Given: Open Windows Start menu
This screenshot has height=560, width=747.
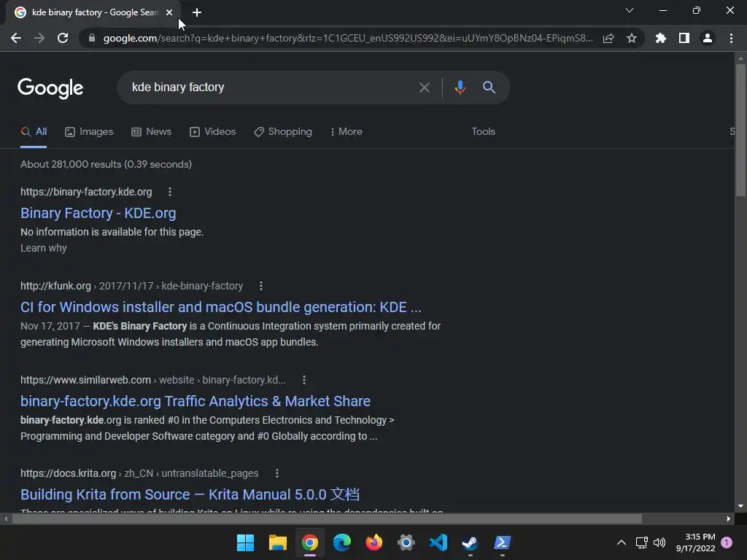Looking at the screenshot, I should pyautogui.click(x=245, y=542).
